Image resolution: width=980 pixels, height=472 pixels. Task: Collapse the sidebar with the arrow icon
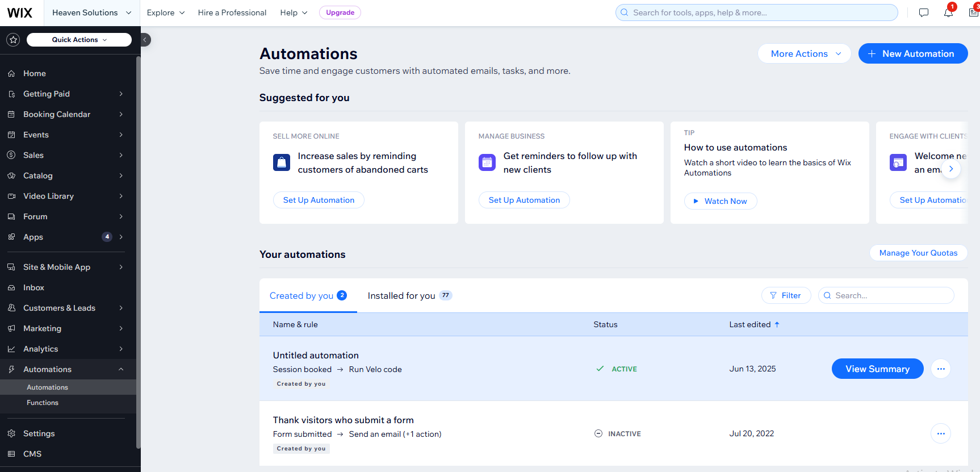pyautogui.click(x=145, y=40)
